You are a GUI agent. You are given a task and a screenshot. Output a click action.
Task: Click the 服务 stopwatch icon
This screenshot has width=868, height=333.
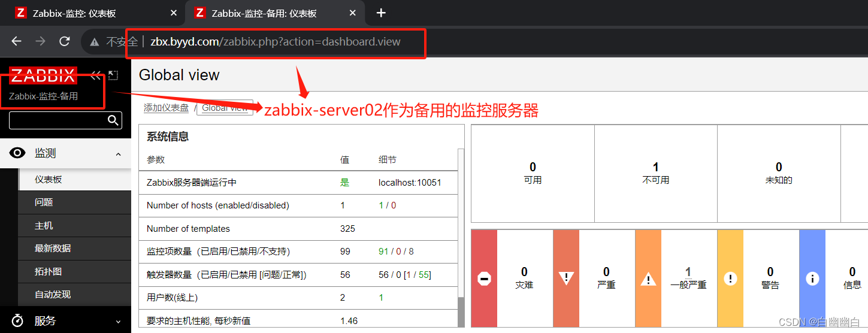[17, 320]
